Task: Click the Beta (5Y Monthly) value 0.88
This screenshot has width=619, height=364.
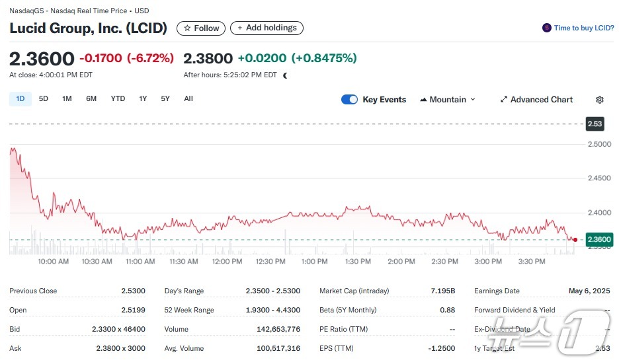Action: point(447,310)
